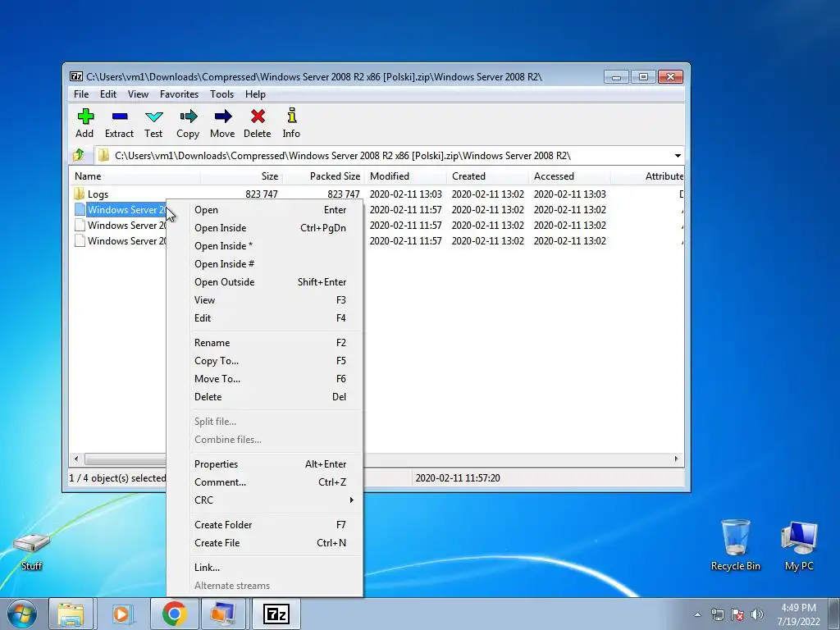Open the virtual machine taskbar icon
Viewport: 840px width, 630px height.
(x=223, y=614)
